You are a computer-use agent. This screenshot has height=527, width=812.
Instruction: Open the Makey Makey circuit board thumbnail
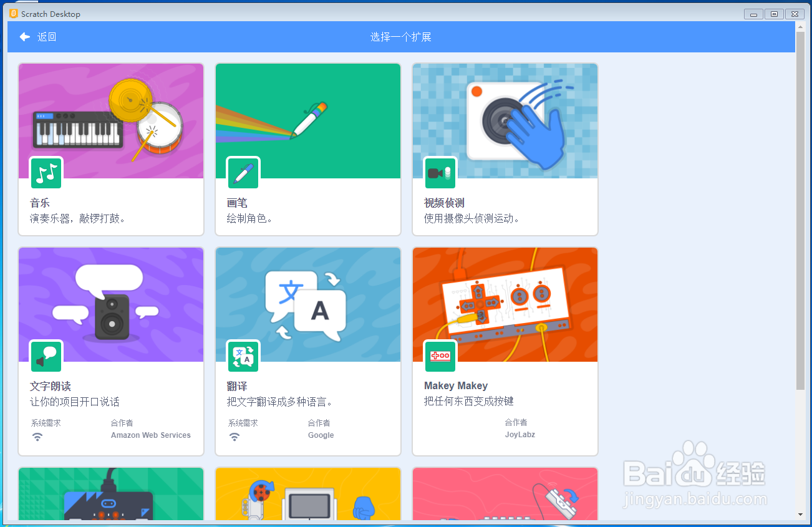tap(505, 304)
